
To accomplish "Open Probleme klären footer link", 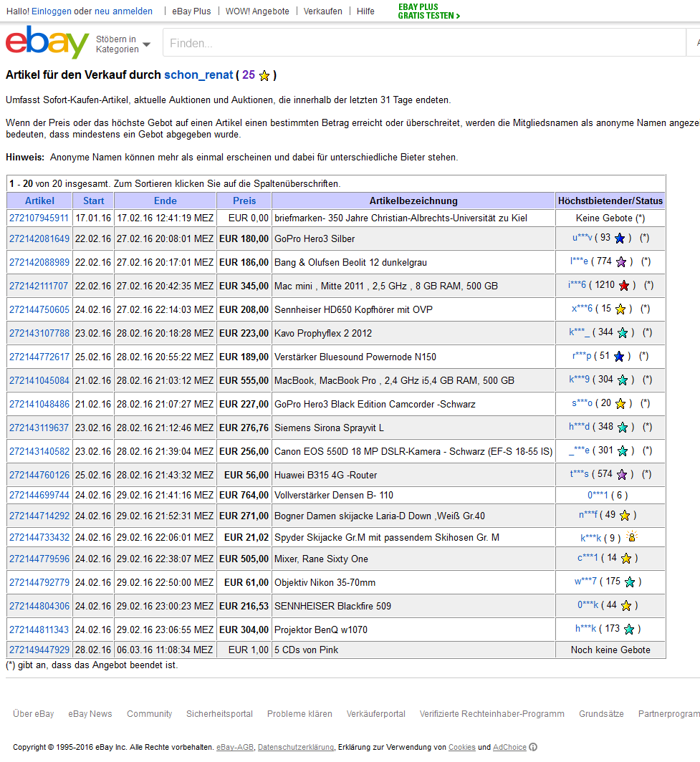I will 299,714.
